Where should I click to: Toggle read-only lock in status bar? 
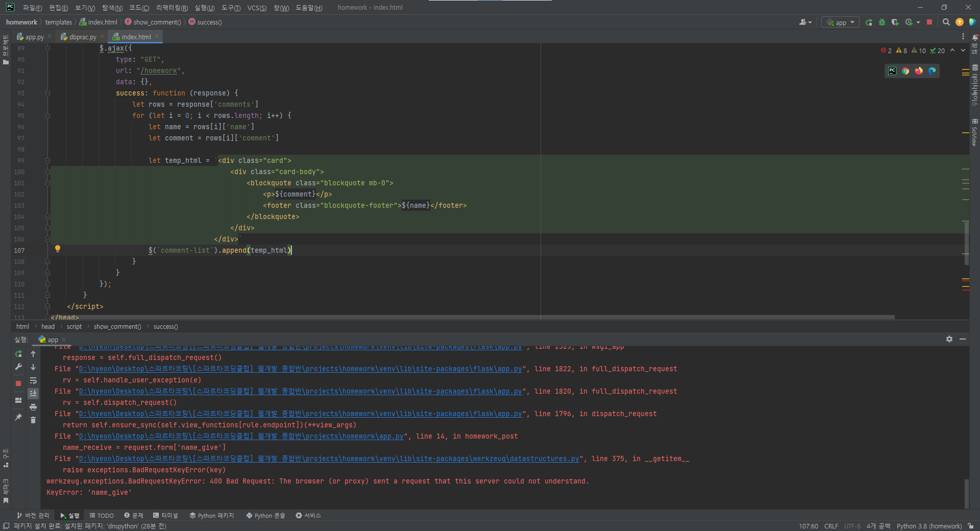pos(971,526)
